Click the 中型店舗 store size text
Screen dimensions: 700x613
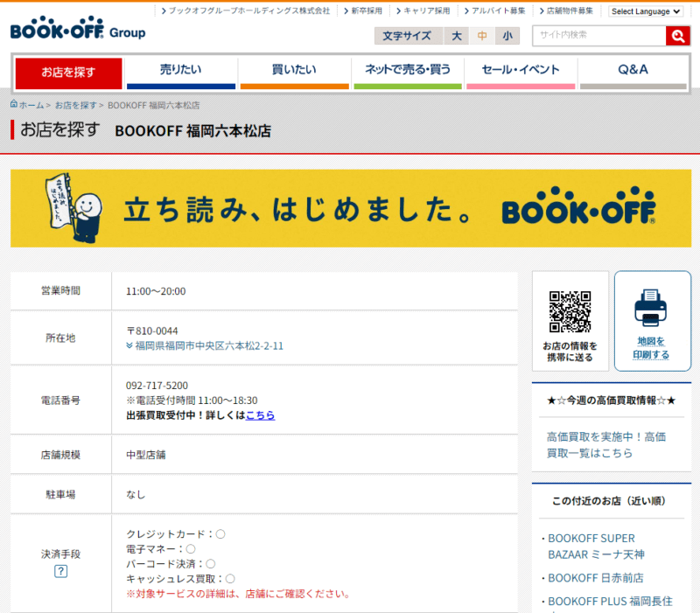[x=146, y=455]
